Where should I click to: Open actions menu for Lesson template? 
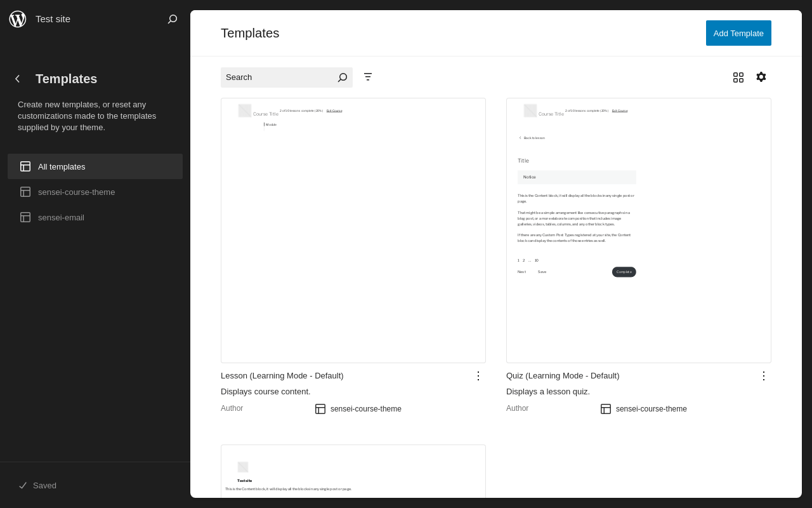click(478, 375)
